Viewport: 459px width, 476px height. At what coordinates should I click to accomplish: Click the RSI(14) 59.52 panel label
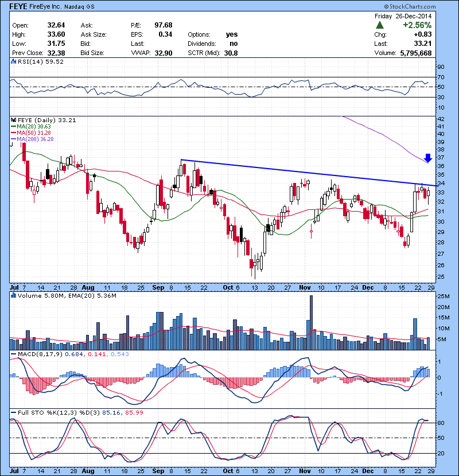point(41,61)
